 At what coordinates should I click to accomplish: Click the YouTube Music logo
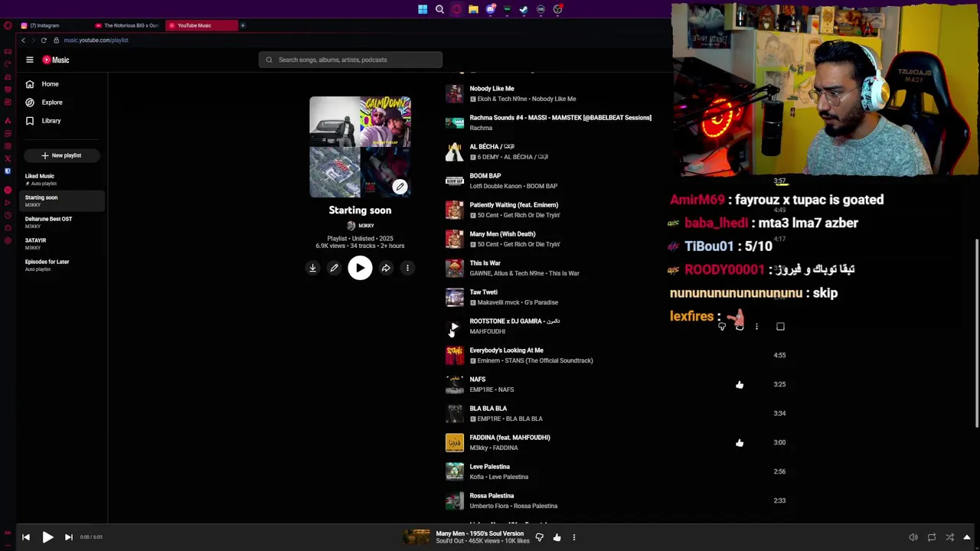pos(56,60)
